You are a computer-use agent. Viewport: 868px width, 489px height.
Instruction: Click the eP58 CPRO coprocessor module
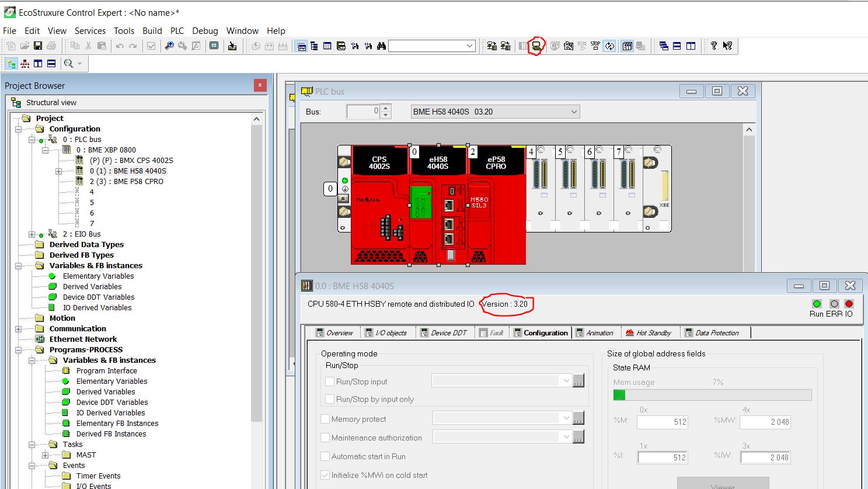click(x=497, y=205)
